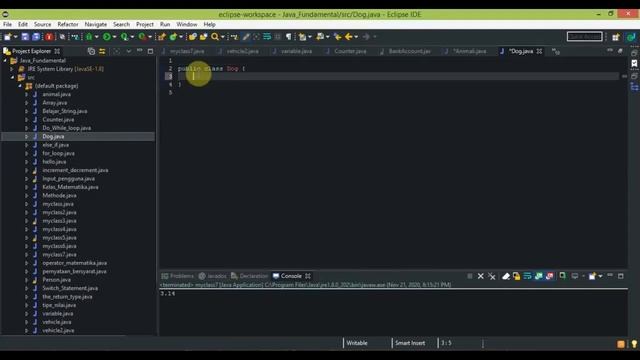Screen dimensions: 640x360
Task: Click the Save All toolbar icon
Action: tap(36, 37)
